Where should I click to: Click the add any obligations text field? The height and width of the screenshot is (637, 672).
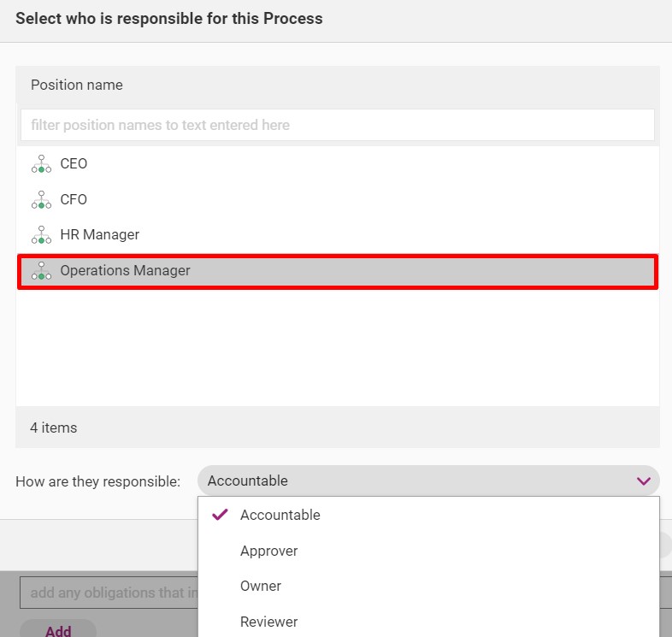click(109, 593)
